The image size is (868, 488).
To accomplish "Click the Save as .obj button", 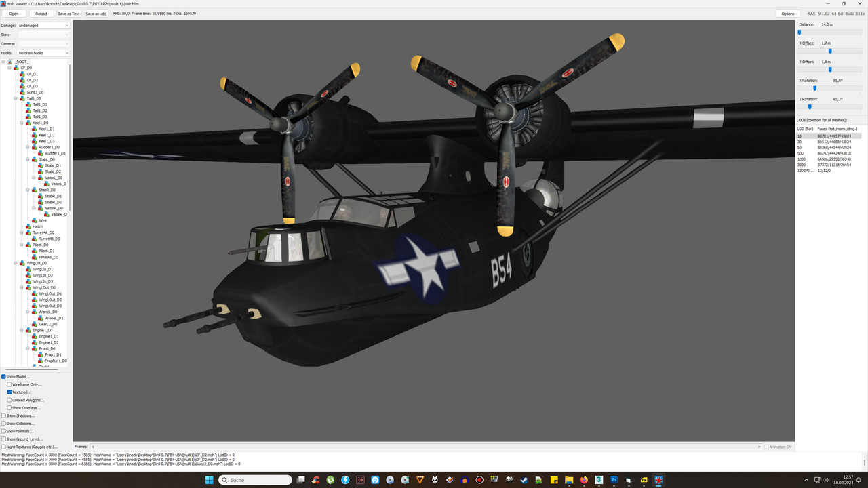I will [x=96, y=13].
